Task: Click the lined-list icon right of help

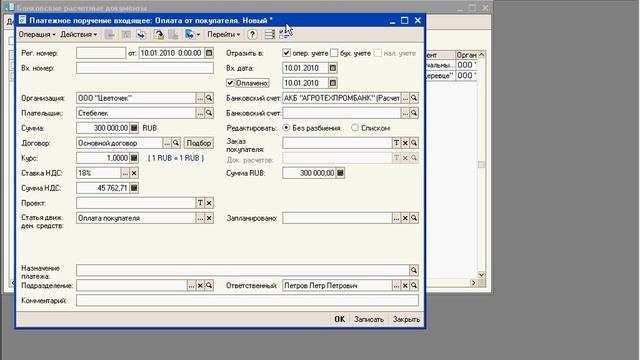Action: pyautogui.click(x=269, y=35)
